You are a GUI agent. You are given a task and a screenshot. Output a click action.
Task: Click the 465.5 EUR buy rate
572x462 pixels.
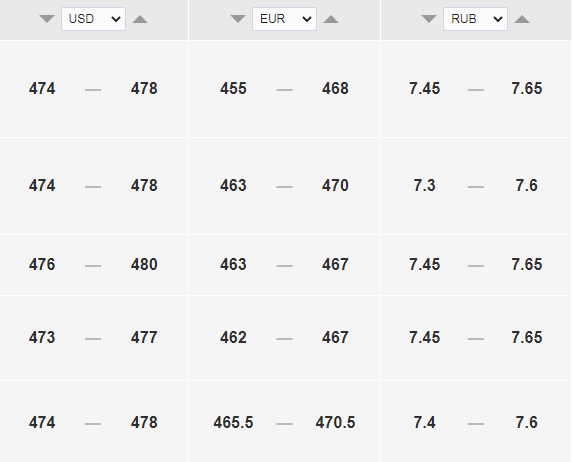point(233,423)
